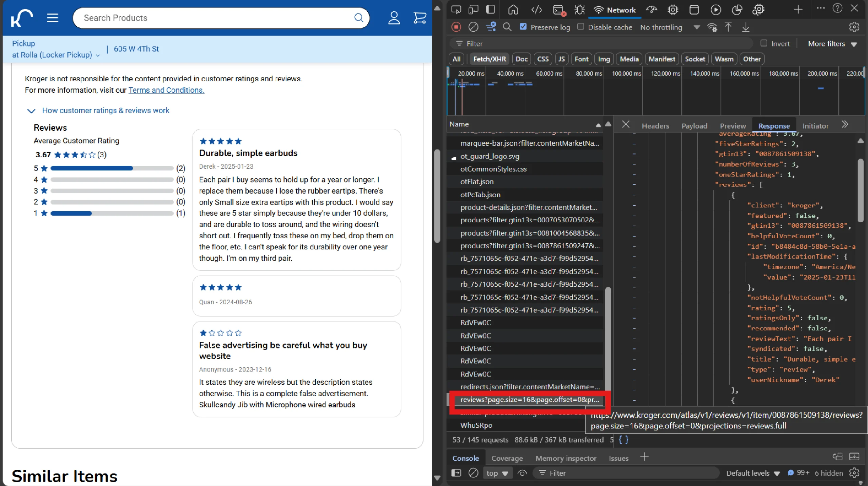This screenshot has height=486, width=868.
Task: Open the Sources bug icon tool
Action: click(x=579, y=10)
